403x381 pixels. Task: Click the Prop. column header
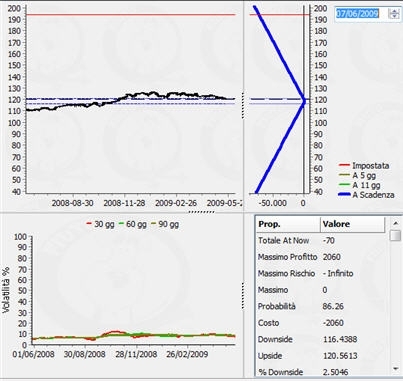(288, 224)
